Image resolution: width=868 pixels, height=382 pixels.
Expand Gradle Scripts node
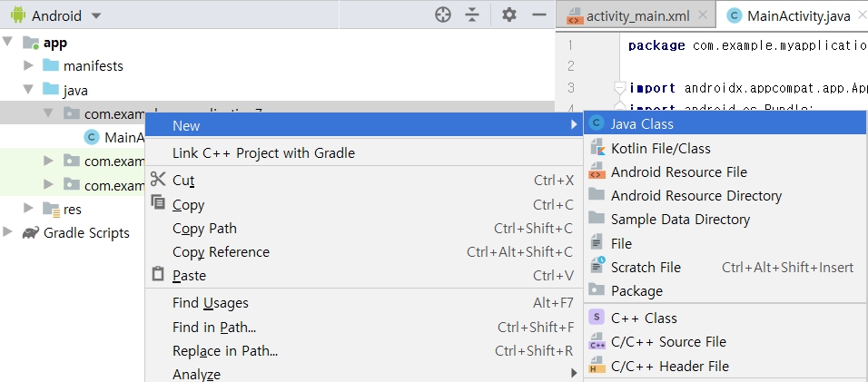pyautogui.click(x=8, y=231)
